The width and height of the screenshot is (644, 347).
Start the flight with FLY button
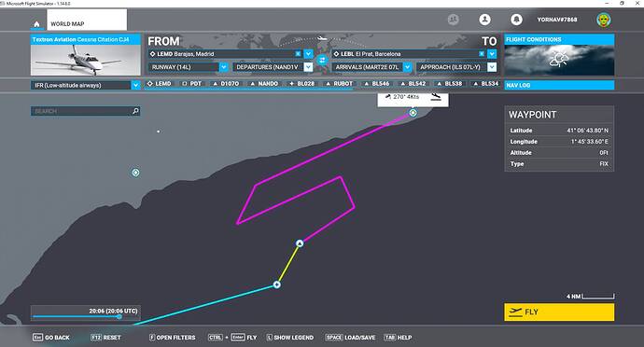pyautogui.click(x=559, y=312)
